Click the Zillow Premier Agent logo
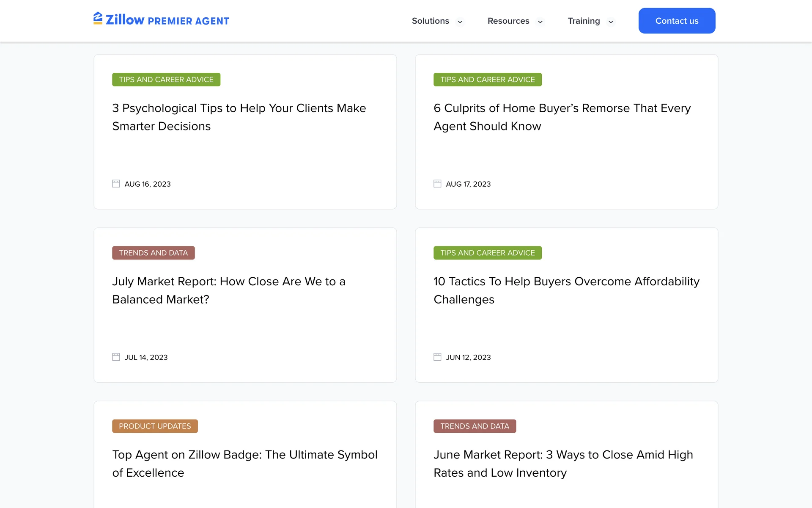812x508 pixels. (x=161, y=20)
